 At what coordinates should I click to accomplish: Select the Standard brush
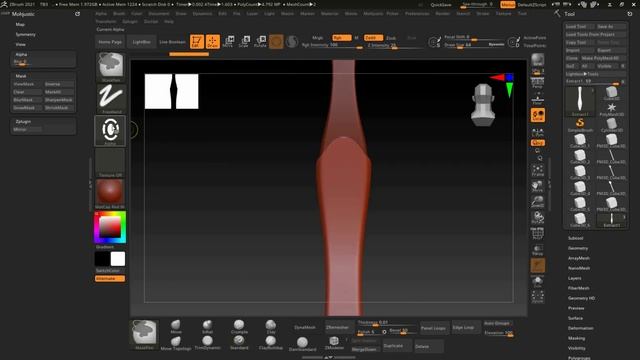(239, 343)
